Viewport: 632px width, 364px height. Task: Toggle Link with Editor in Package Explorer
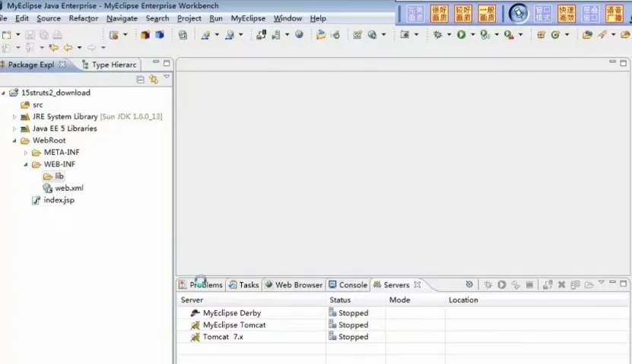point(154,79)
